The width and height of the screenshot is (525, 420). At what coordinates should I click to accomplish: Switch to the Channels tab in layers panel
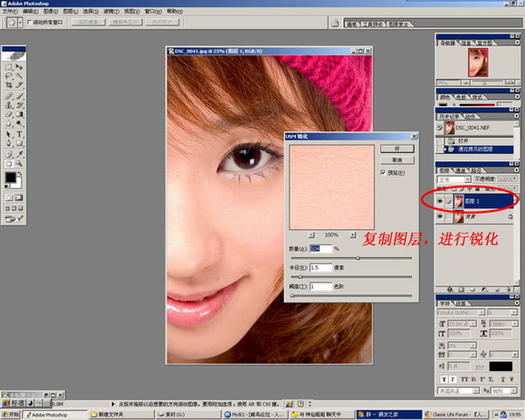tap(461, 170)
